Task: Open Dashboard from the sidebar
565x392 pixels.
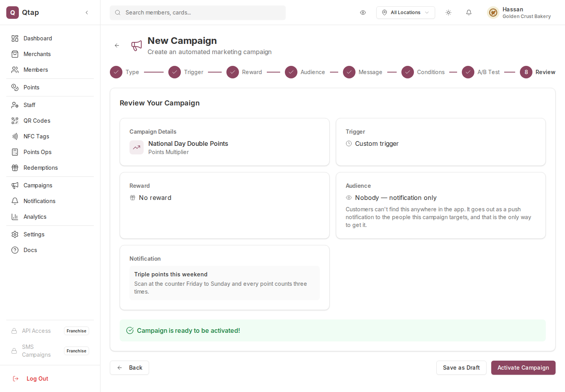Action: click(50, 38)
